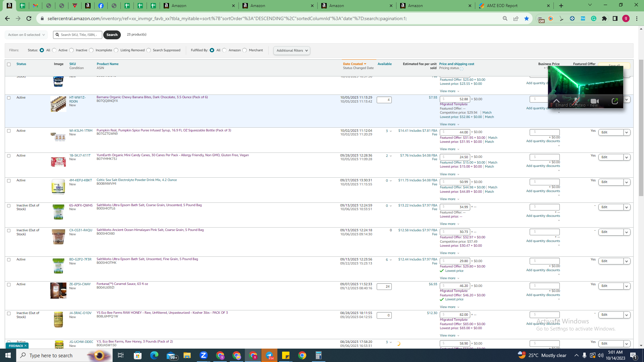Open the Action on 0 selected dropdown
Viewport: 644px width, 362px height.
point(26,35)
